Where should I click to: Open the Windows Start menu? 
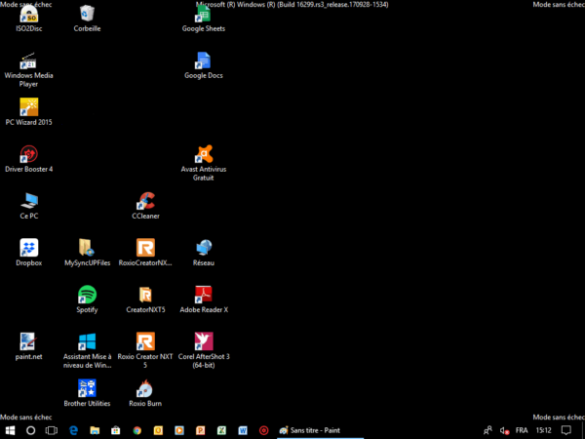tap(10, 430)
